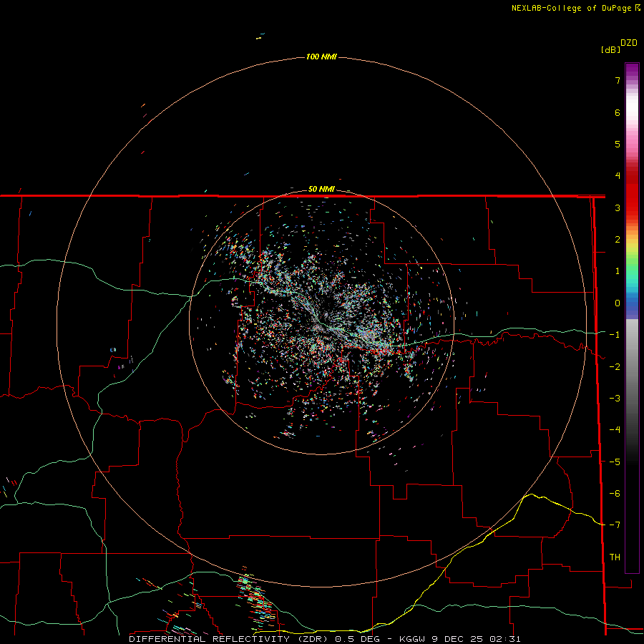This screenshot has height=644, width=644.
Task: Click the colorbar value 7 label
Action: tap(618, 81)
